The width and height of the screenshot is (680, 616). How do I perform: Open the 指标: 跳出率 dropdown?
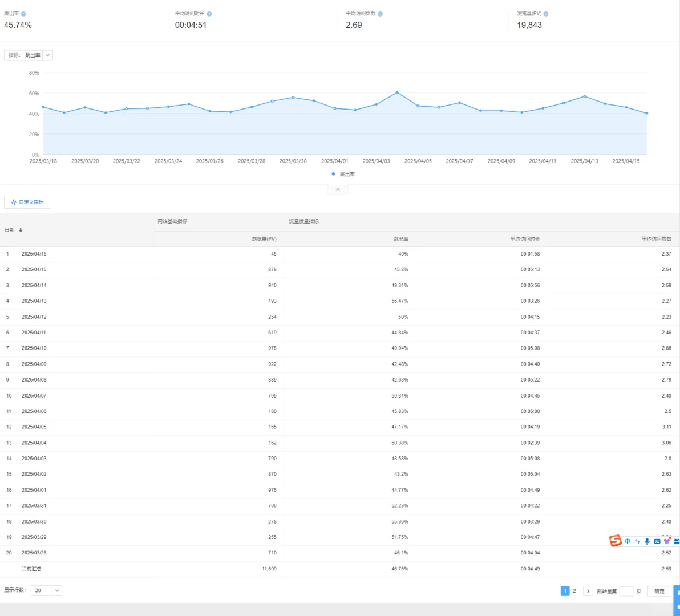29,55
